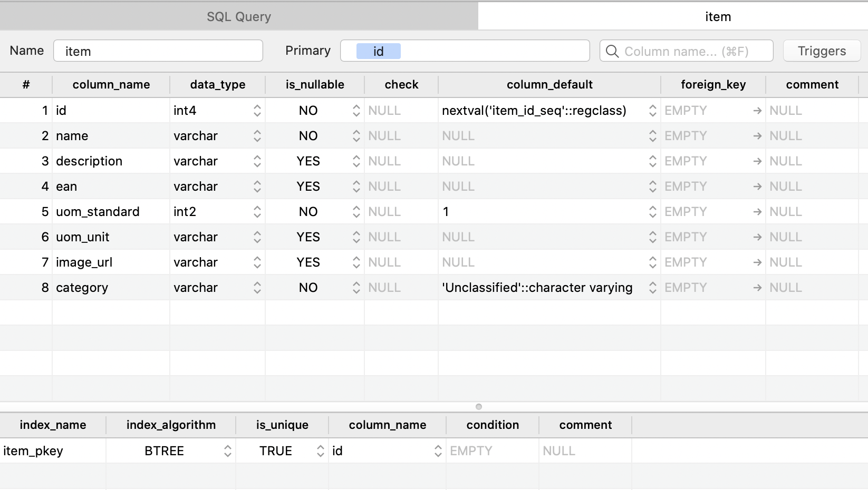Screen dimensions: 868x490
Task: Open the is_nullable selector for description column
Action: [356, 161]
